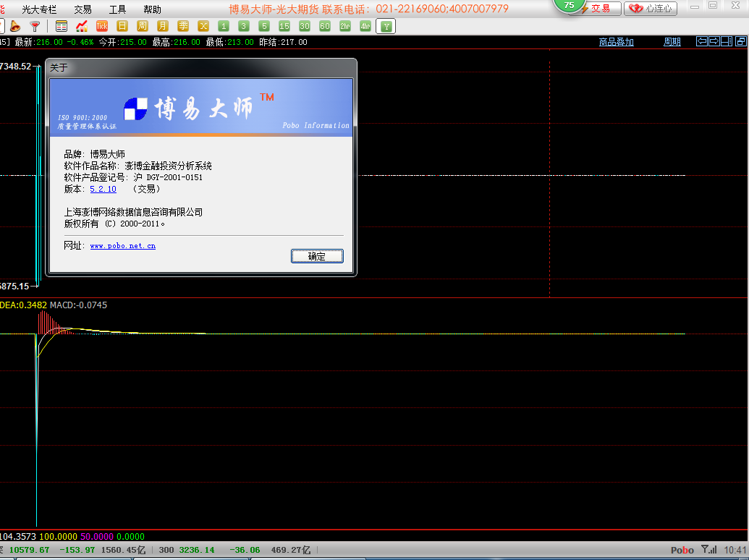Click the alert bell icon in toolbar
749x560 pixels.
click(x=14, y=26)
